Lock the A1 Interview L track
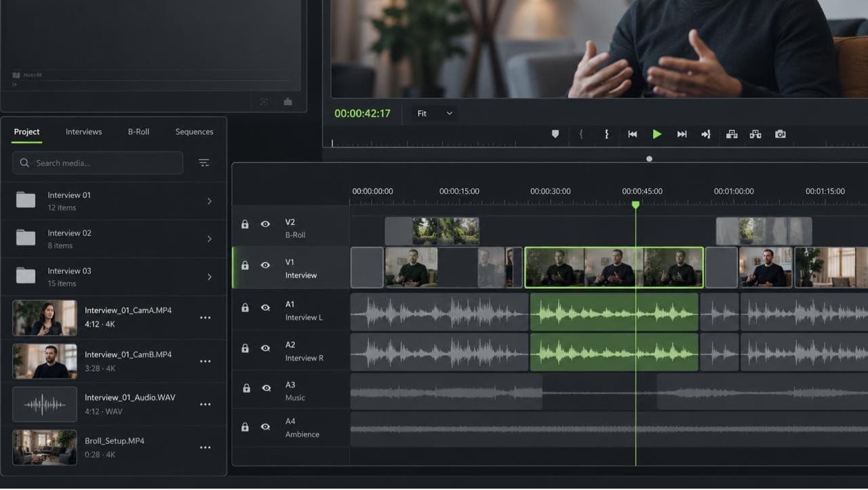This screenshot has width=868, height=490. pos(245,308)
